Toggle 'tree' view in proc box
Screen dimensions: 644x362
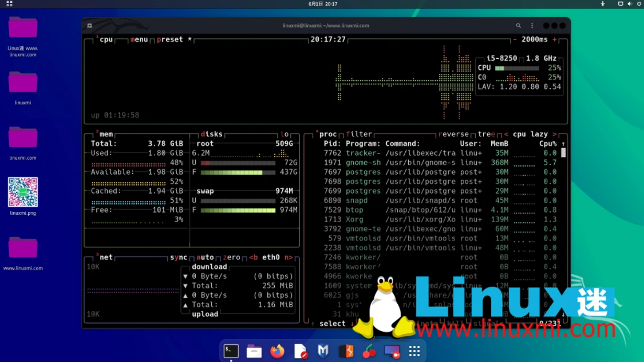pos(486,134)
